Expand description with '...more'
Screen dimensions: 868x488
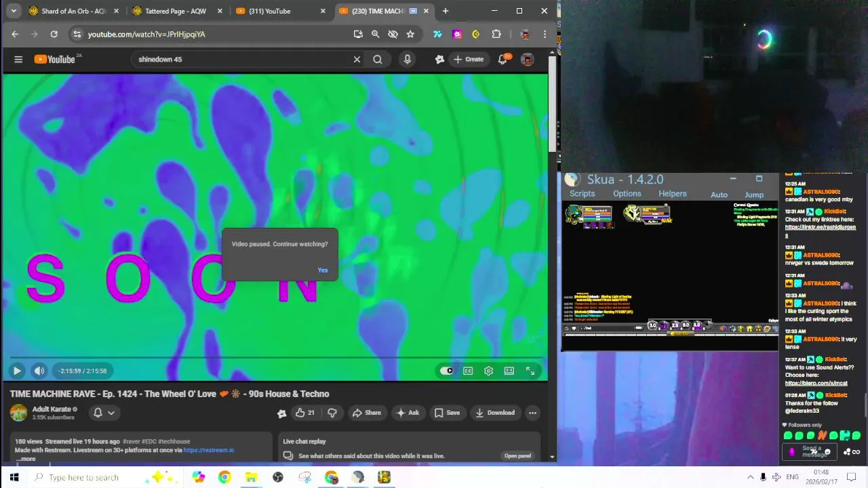click(26, 459)
